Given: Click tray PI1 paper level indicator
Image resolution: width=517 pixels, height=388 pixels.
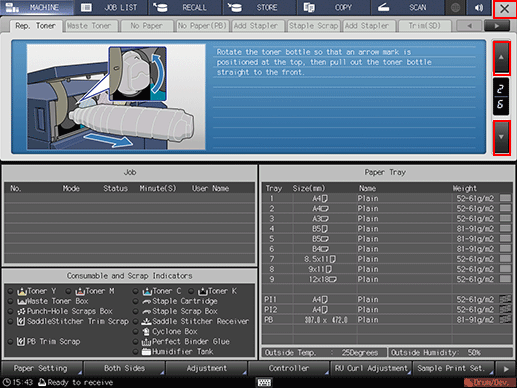Looking at the screenshot, I should point(505,299).
